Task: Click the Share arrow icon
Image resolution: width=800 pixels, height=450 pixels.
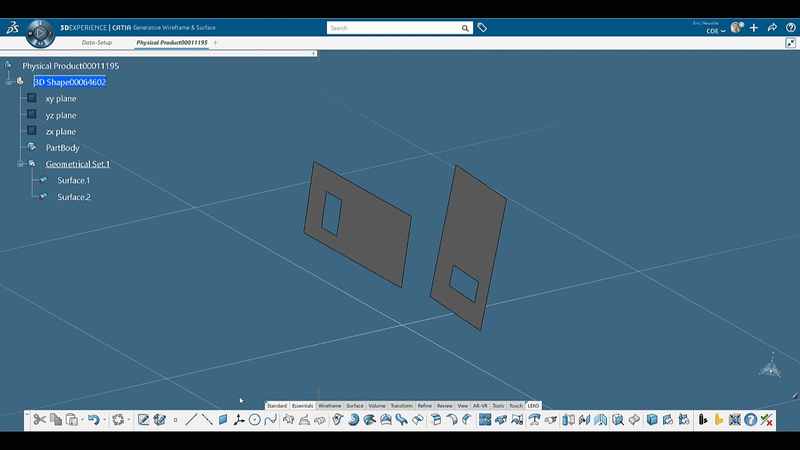Action: pos(772,28)
